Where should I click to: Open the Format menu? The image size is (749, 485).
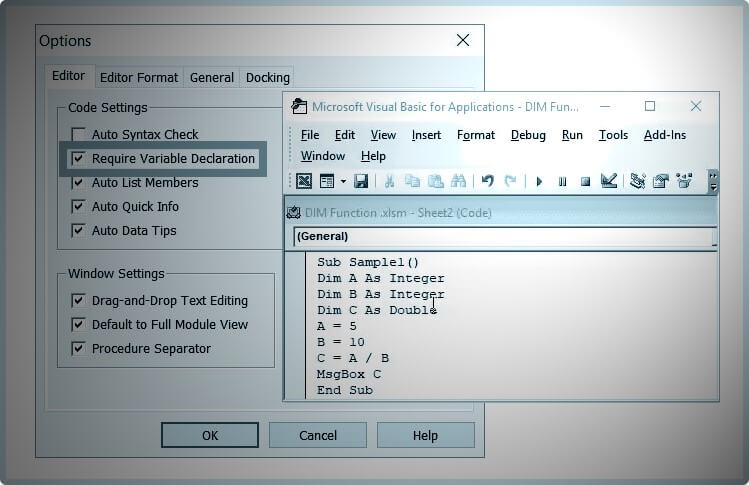(476, 135)
